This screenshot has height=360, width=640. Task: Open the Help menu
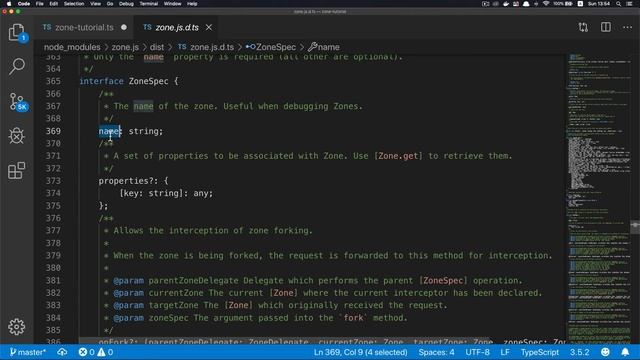[x=192, y=4]
